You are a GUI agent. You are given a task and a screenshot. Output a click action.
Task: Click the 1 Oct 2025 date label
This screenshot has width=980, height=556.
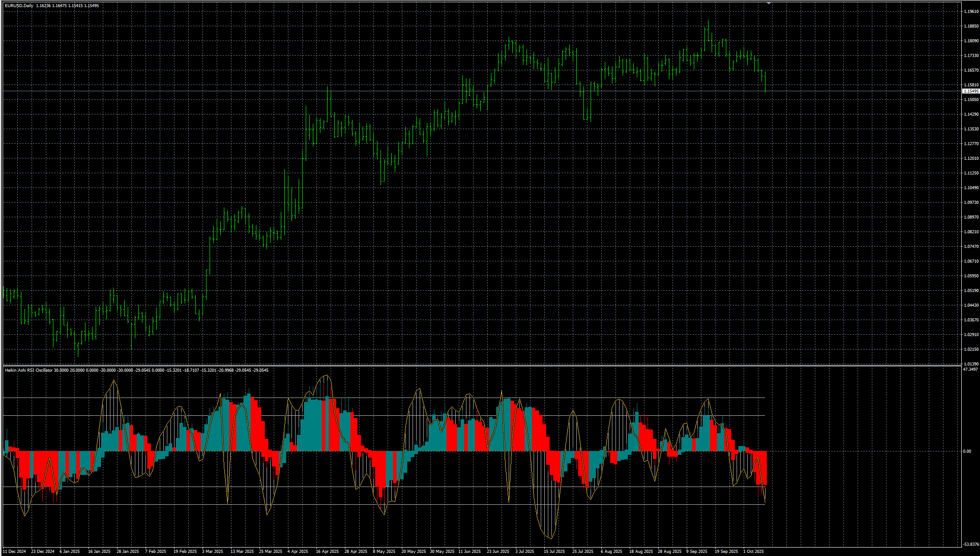753,552
